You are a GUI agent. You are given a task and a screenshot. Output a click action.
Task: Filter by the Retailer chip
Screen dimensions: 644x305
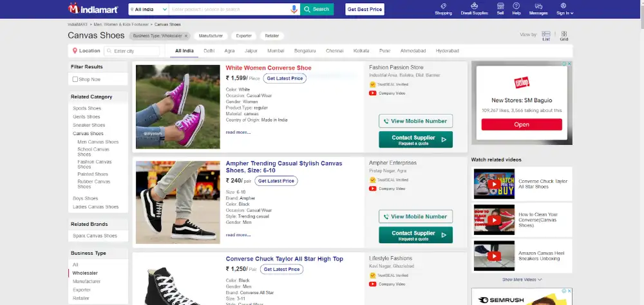point(272,36)
